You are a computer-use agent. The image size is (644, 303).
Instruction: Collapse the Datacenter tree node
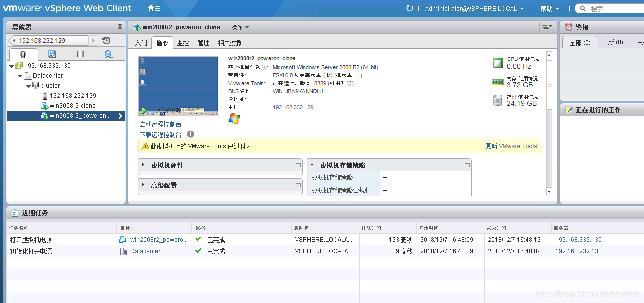tap(20, 76)
